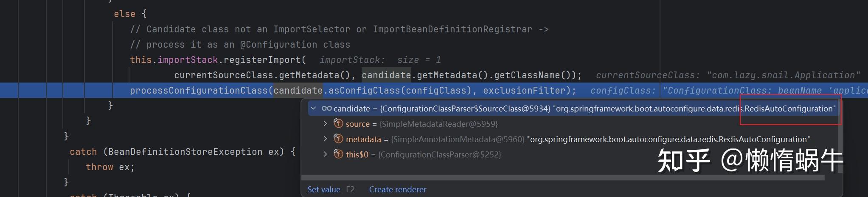Expand the source field node

(325, 124)
